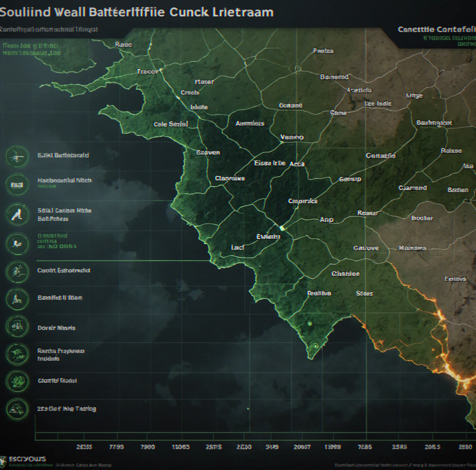This screenshot has width=476, height=470.
Task: Select the icon next to 'Stilal Catieas Hite'
Action: click(x=17, y=214)
